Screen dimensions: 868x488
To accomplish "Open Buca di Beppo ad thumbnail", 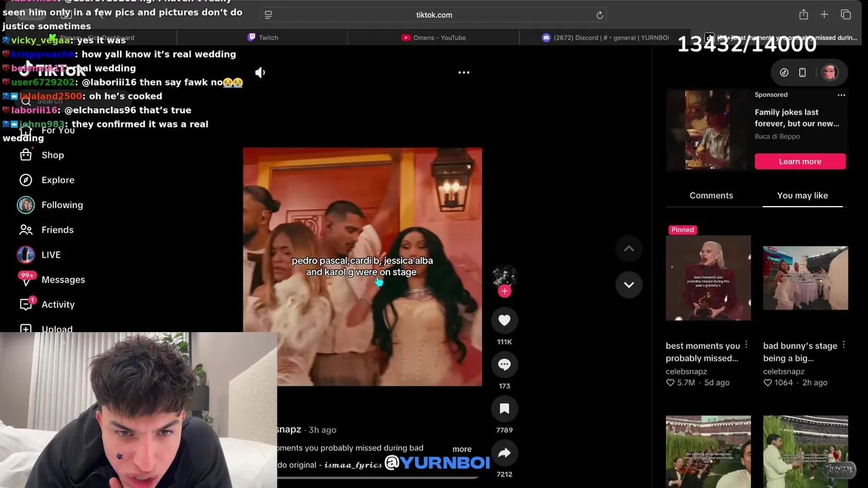I will [x=707, y=130].
